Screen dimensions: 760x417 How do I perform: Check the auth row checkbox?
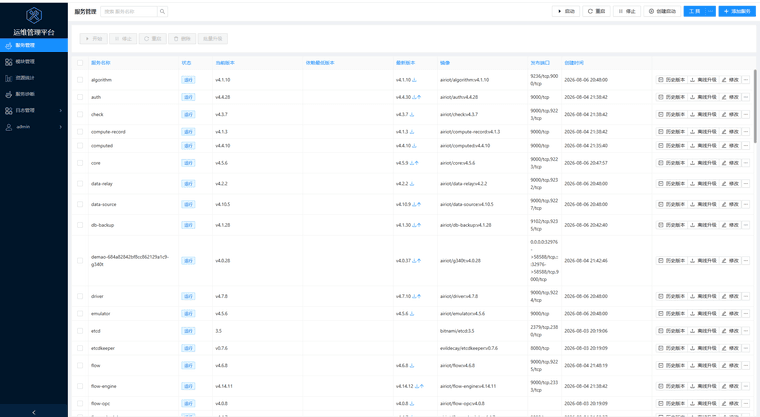pos(80,97)
